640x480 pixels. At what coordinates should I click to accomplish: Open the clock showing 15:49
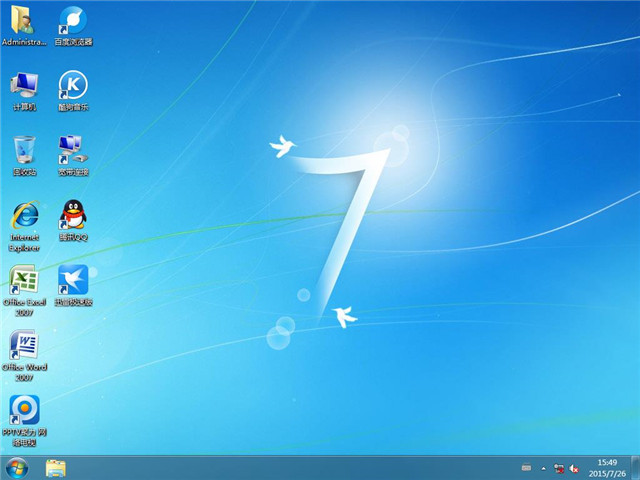(x=607, y=468)
